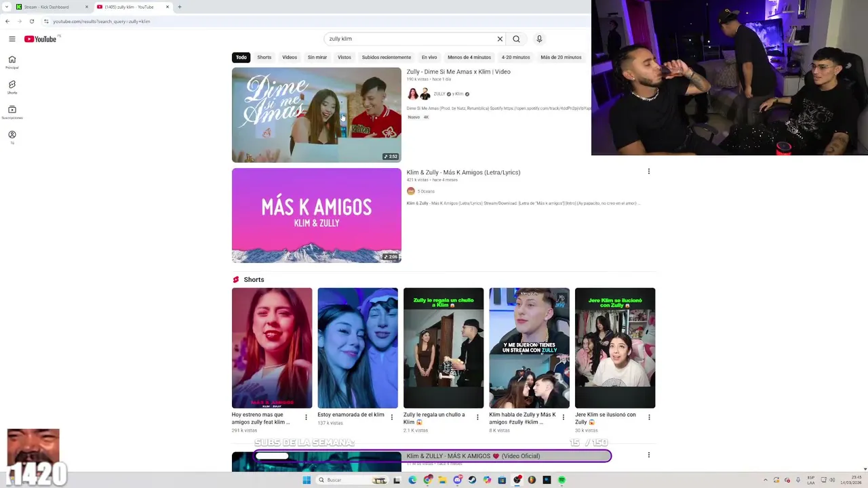This screenshot has width=868, height=488.
Task: Select Subidos recientemente filter chip
Action: pyautogui.click(x=387, y=57)
